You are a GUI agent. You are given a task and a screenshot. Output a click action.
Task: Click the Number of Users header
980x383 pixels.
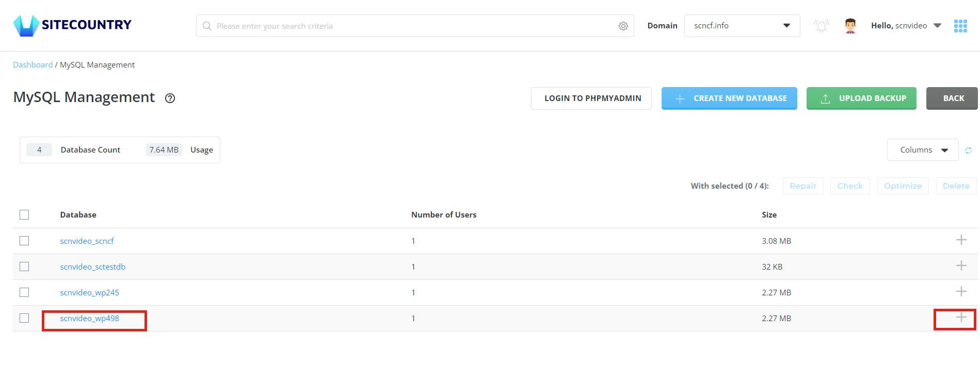(x=444, y=214)
